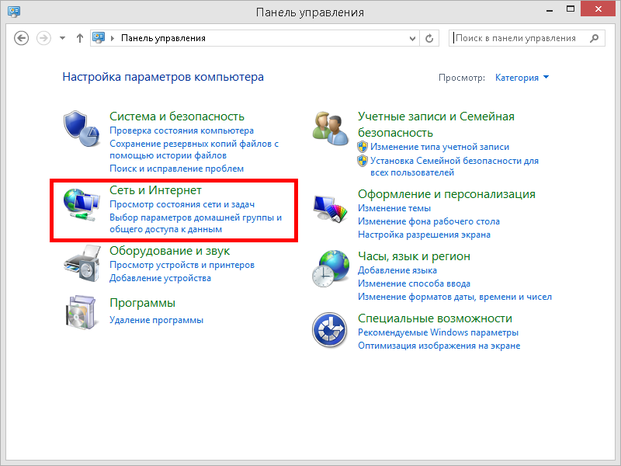Click the Часы, язык и регион icon
The width and height of the screenshot is (621, 466).
click(331, 269)
